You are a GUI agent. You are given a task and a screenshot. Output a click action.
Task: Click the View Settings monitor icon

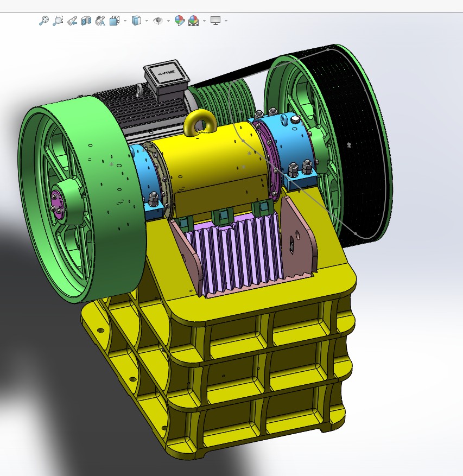(x=215, y=21)
